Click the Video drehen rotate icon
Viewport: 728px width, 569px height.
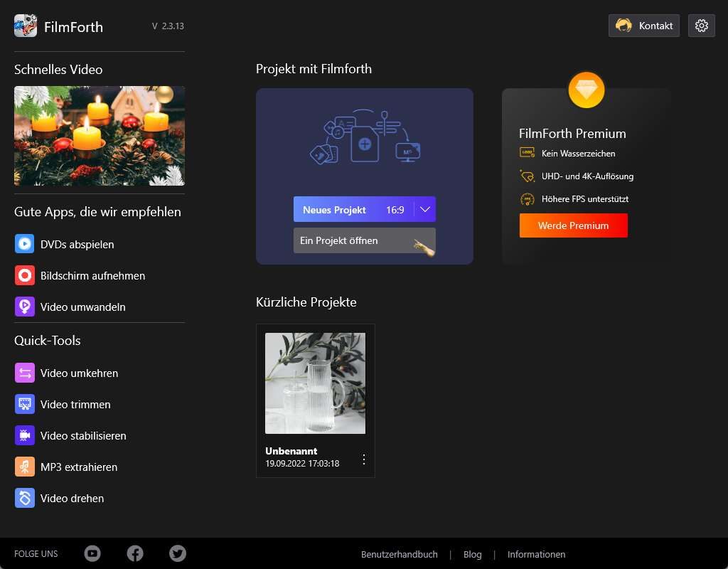click(25, 498)
